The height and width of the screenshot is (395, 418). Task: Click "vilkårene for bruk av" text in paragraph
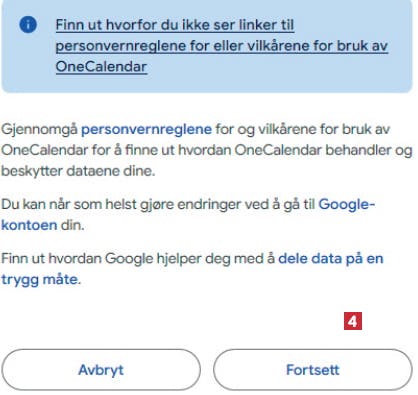click(x=324, y=129)
